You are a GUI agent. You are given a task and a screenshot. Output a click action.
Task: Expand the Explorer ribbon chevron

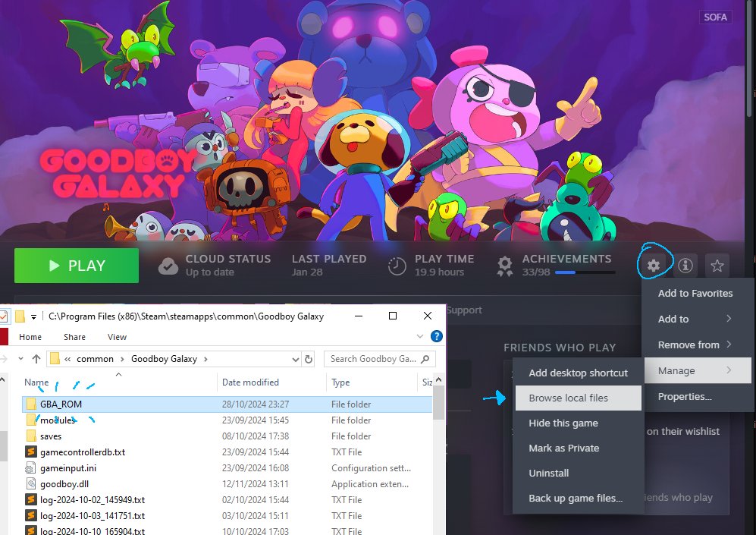click(420, 336)
